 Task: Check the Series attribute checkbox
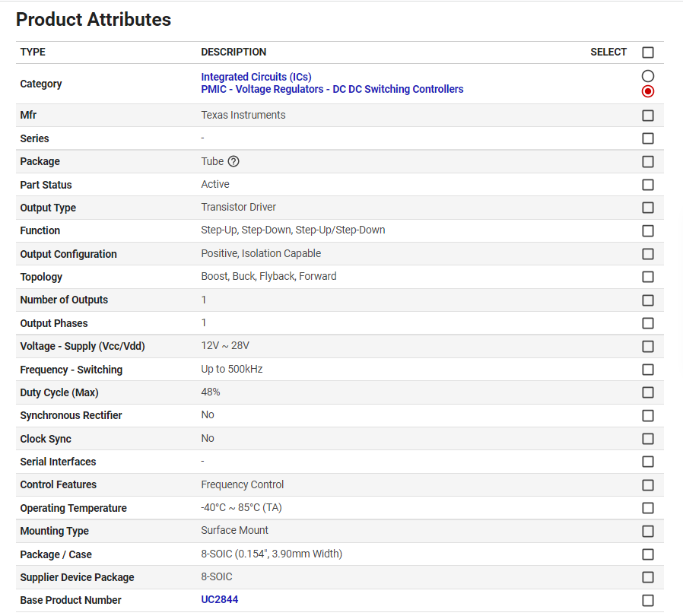[648, 138]
